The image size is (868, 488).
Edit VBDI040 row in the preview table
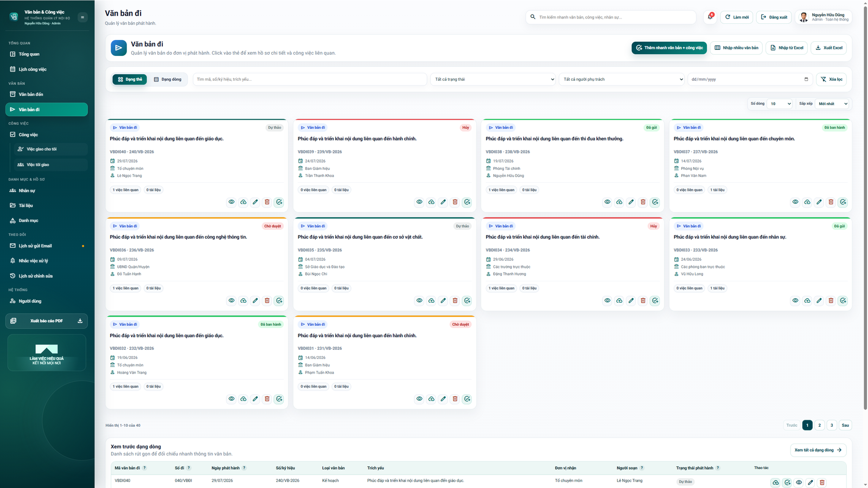click(810, 483)
